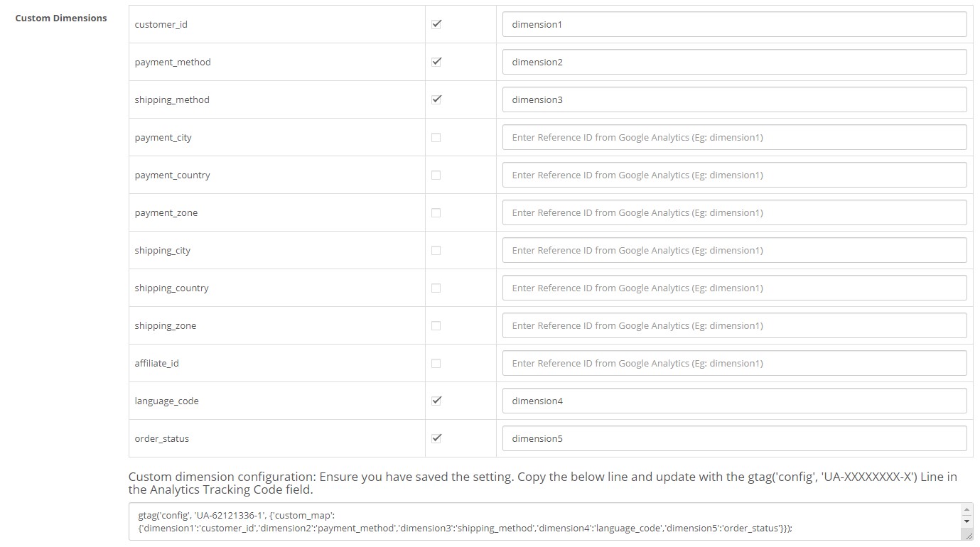The width and height of the screenshot is (980, 547).
Task: Grab the textarea resize handle corner
Action: point(966,534)
